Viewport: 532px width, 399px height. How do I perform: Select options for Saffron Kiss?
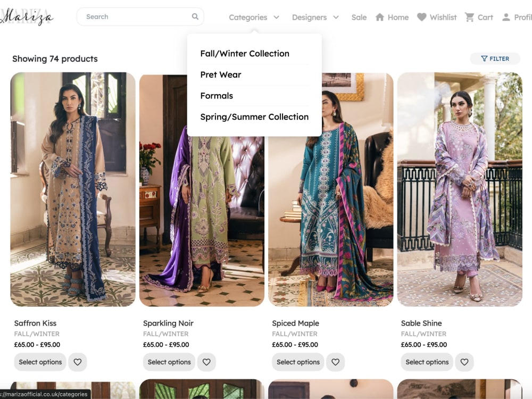coord(40,362)
